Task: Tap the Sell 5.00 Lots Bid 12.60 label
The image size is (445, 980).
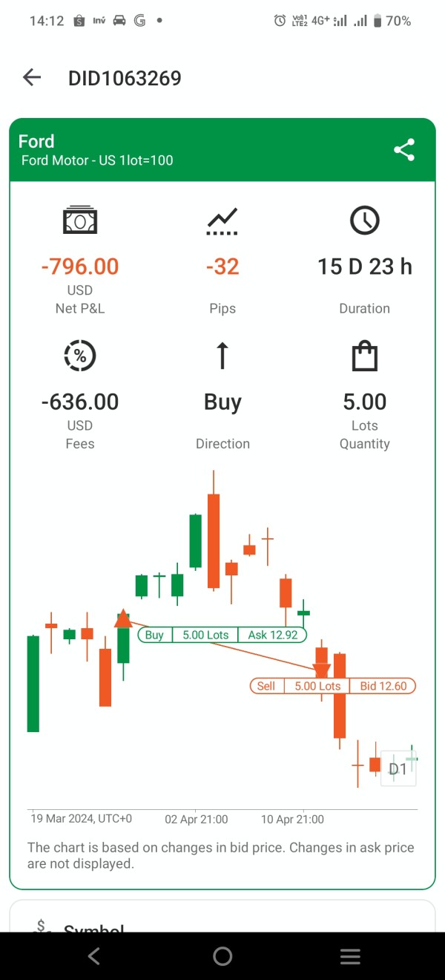Action: click(333, 686)
